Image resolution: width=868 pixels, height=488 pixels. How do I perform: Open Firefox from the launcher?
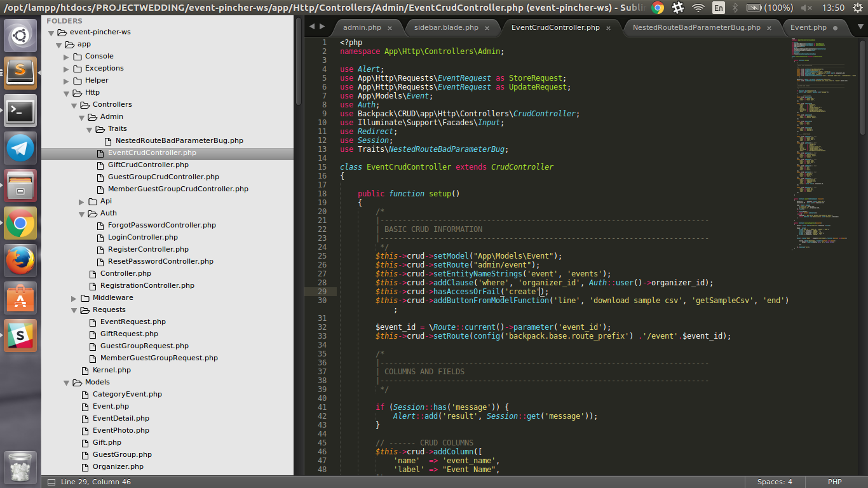pos(19,261)
